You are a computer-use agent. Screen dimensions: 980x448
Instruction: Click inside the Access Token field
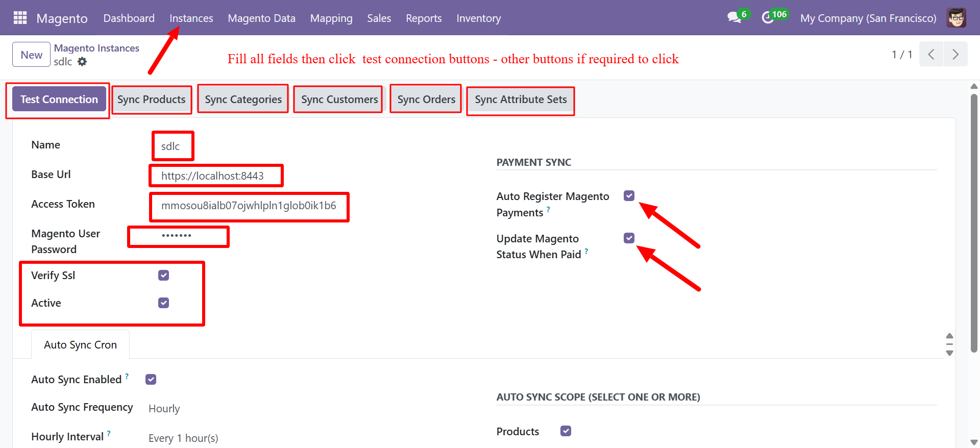coord(249,206)
